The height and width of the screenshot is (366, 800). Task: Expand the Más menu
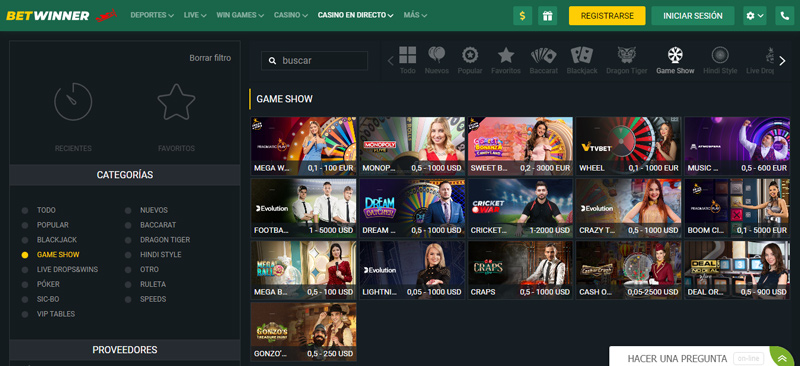415,15
